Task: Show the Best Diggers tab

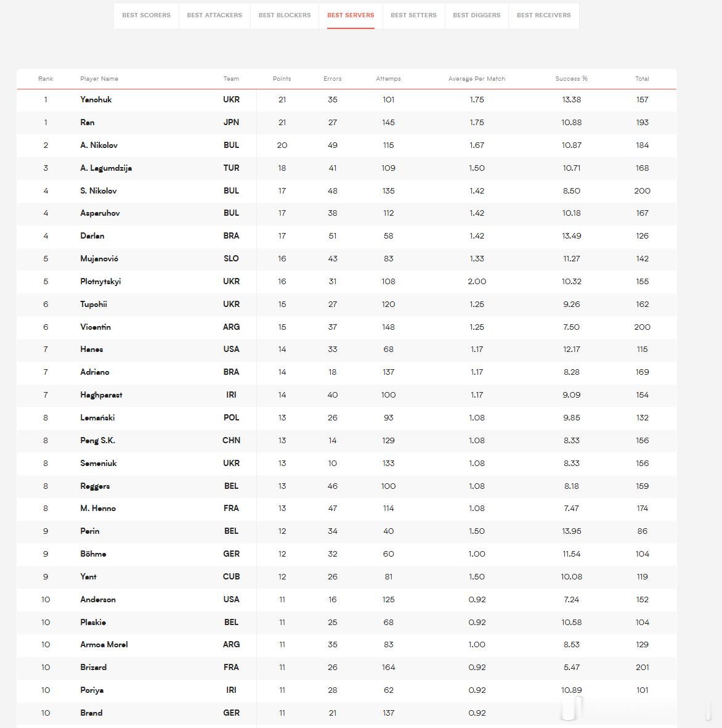Action: tap(477, 15)
